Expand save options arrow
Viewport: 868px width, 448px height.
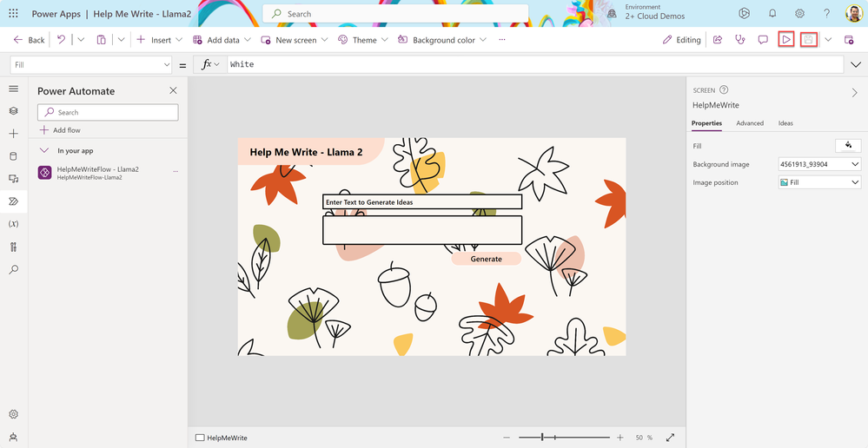(828, 40)
